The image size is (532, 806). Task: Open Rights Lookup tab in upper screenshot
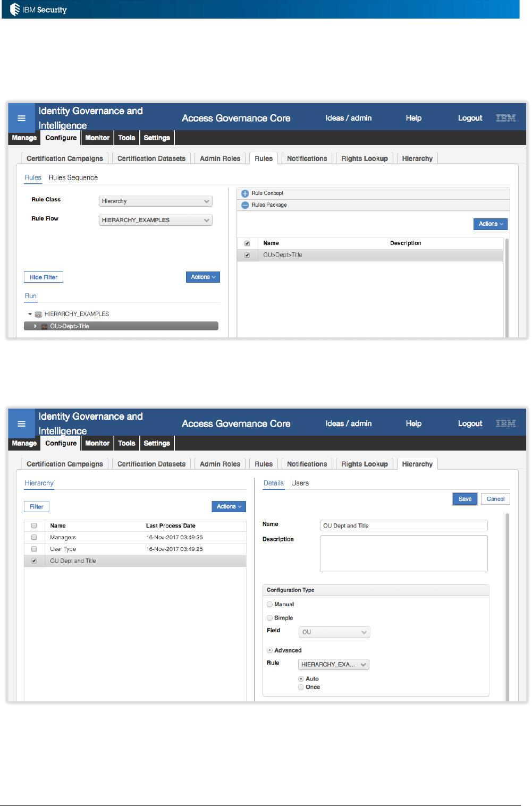(x=365, y=158)
